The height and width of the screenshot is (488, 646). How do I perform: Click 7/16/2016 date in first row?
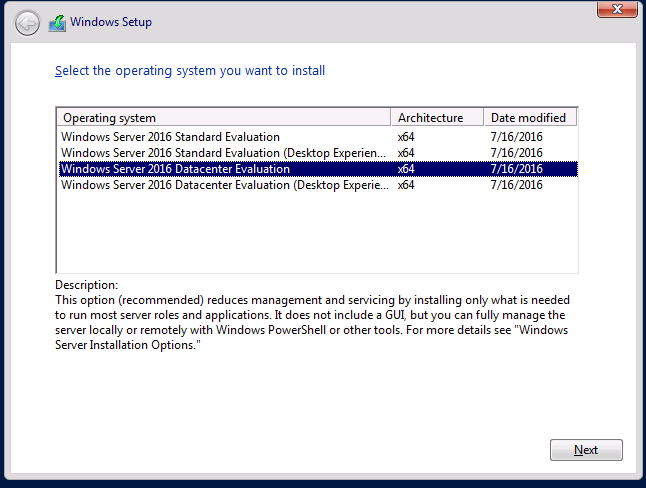[516, 137]
